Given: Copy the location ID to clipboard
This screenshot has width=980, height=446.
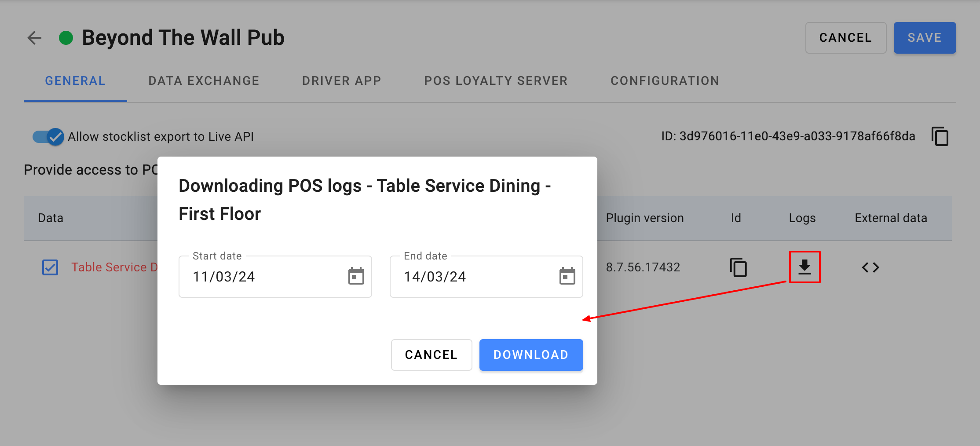Looking at the screenshot, I should click(x=940, y=136).
